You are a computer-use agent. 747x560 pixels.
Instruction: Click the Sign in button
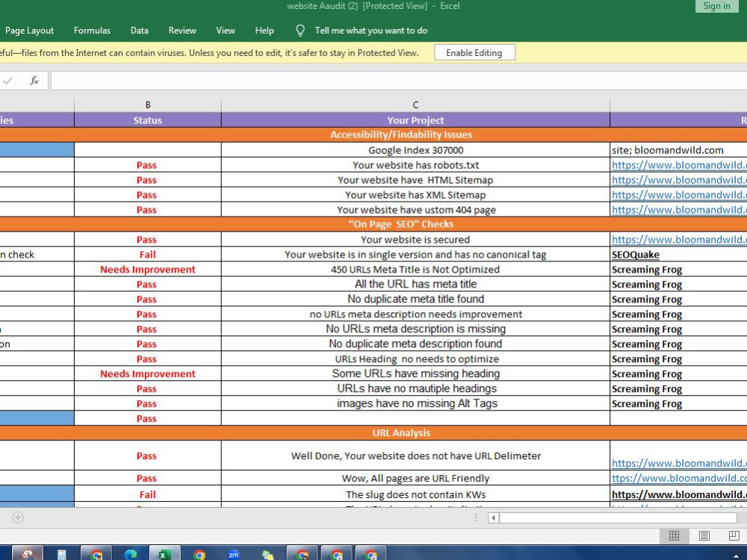[x=716, y=6]
